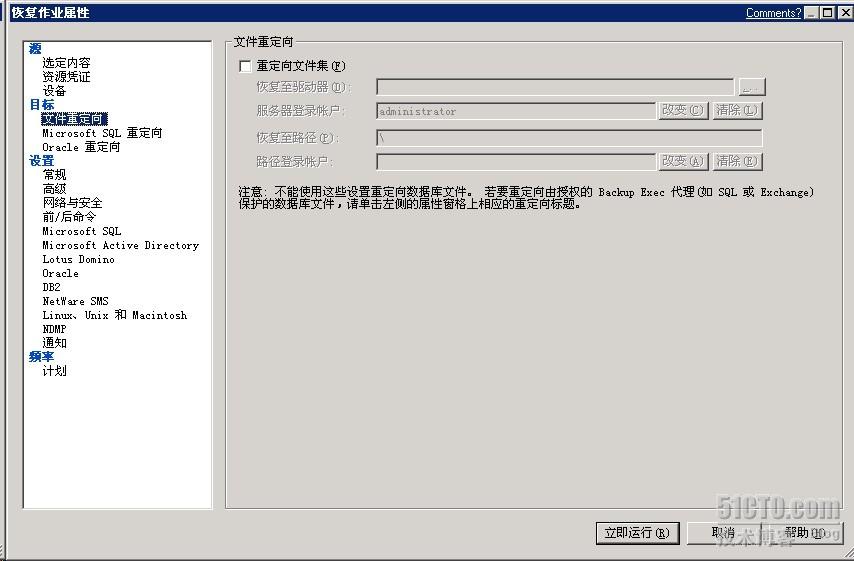The image size is (854, 561).
Task: Click 清除(L) for server logon account
Action: (x=737, y=111)
